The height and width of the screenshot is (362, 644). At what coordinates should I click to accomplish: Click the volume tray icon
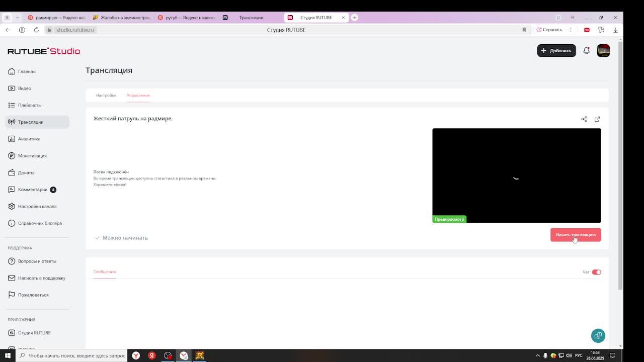pos(569,355)
